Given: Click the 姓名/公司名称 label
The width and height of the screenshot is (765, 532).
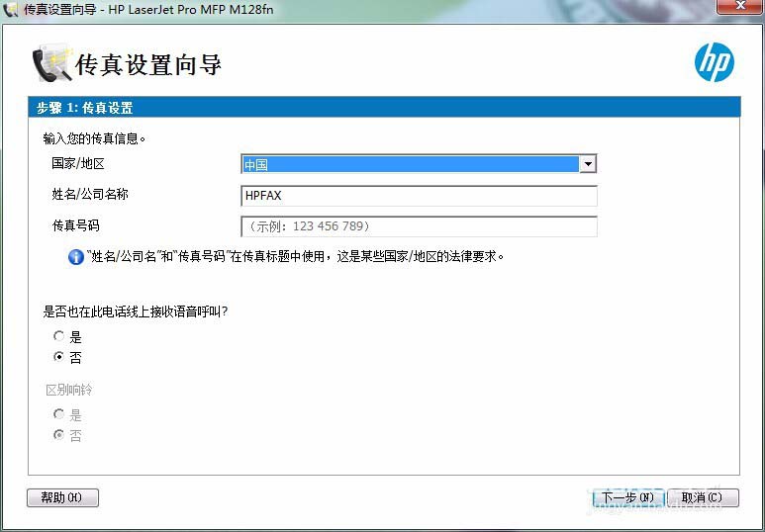Looking at the screenshot, I should [x=90, y=194].
